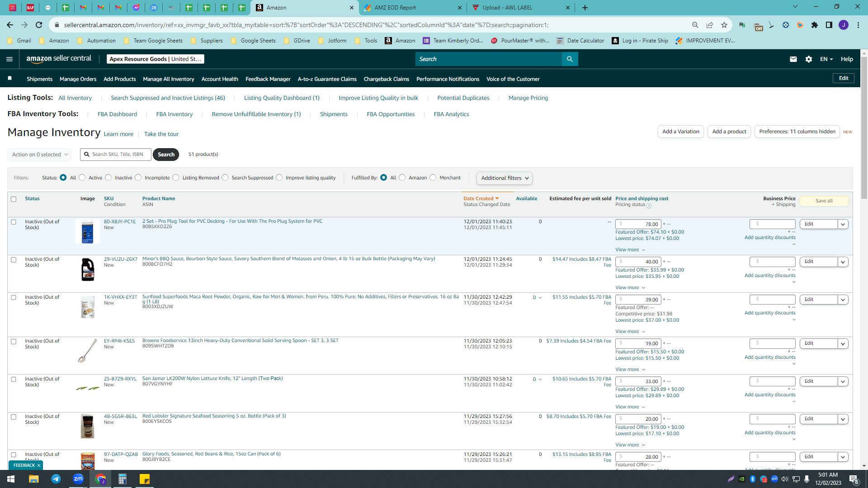Open a new browser tab

585,8
